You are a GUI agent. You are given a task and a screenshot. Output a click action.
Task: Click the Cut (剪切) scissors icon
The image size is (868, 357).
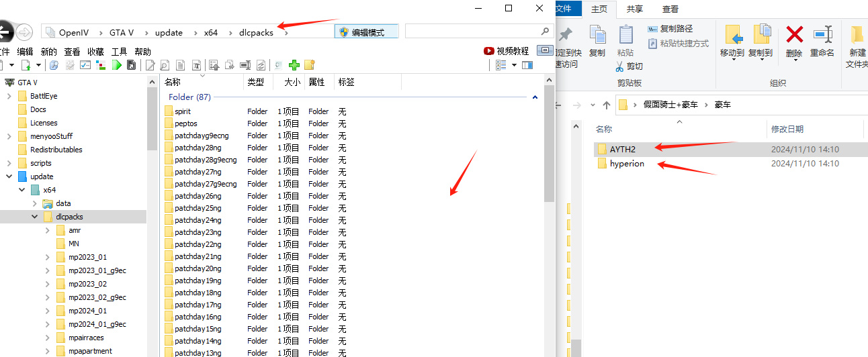coord(620,66)
